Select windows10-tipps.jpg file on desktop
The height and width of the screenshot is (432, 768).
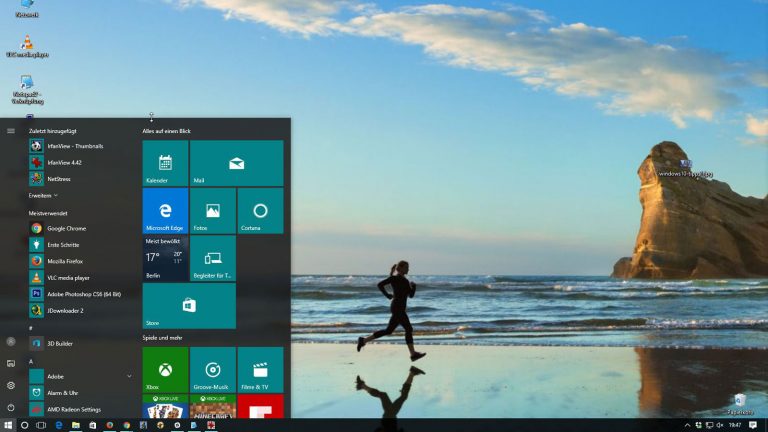(x=685, y=168)
